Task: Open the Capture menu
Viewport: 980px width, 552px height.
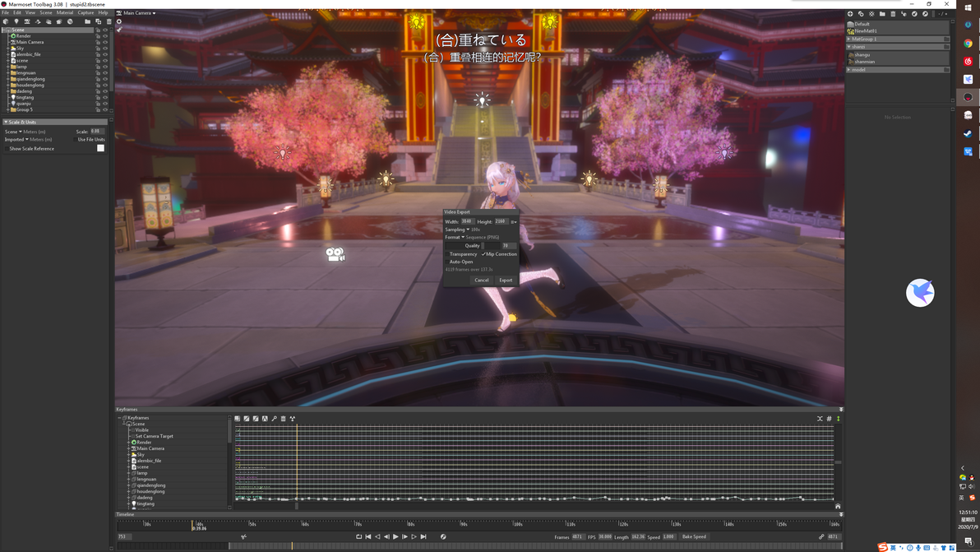Action: pos(86,12)
